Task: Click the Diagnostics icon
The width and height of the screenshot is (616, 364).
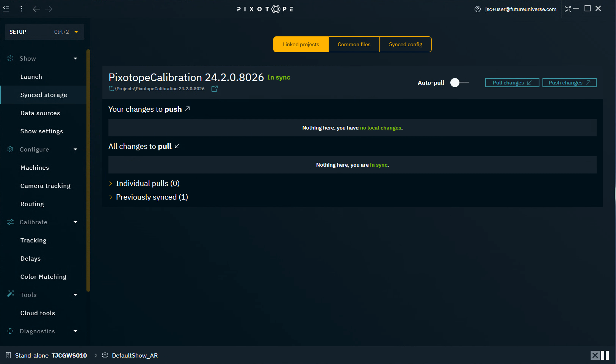Action: point(10,331)
